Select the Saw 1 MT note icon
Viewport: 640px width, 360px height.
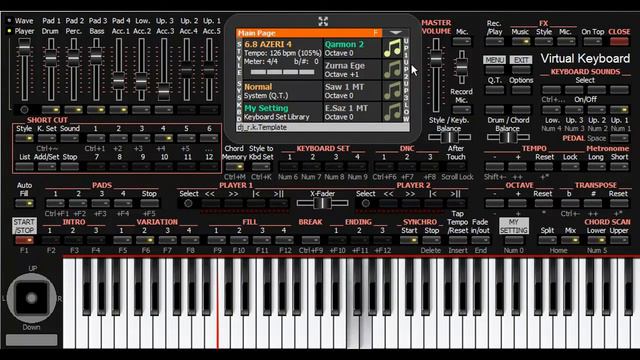click(392, 91)
